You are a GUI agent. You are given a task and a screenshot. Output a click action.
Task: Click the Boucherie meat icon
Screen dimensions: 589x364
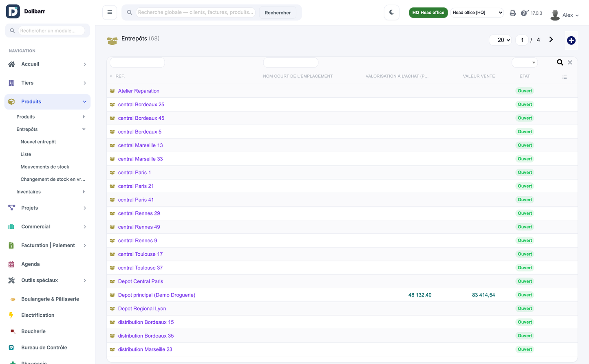click(x=13, y=331)
